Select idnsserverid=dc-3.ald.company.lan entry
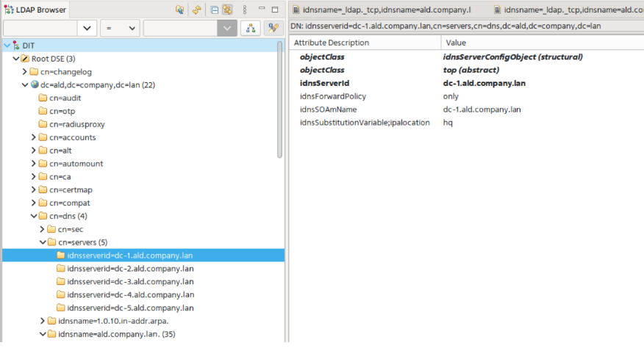This screenshot has width=644, height=351. (x=130, y=282)
